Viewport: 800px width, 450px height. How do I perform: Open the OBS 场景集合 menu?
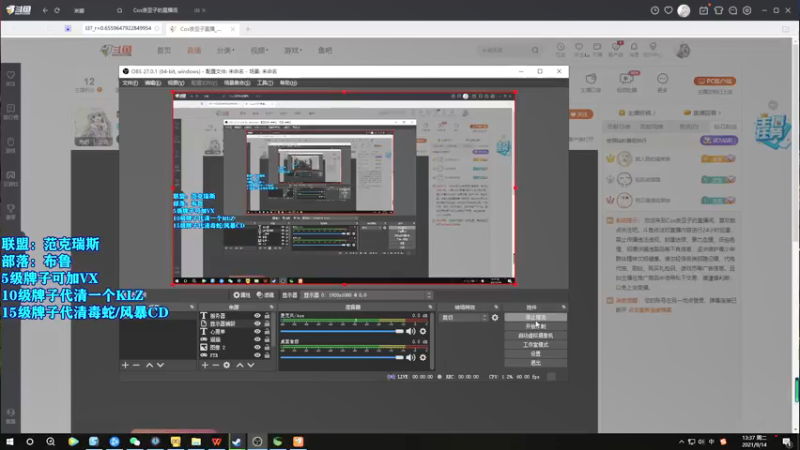point(237,83)
